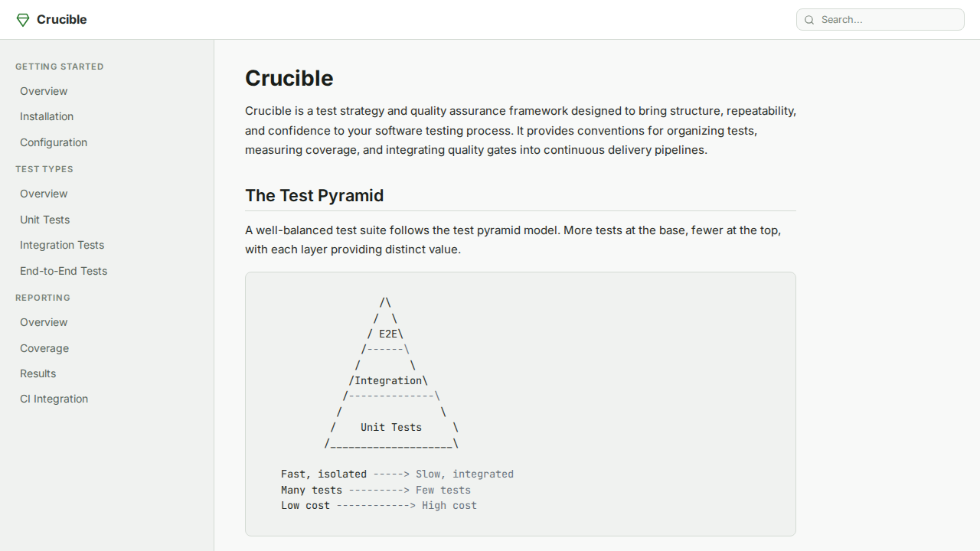Click The Test Pyramid heading
The width and height of the screenshot is (980, 551).
tap(314, 196)
